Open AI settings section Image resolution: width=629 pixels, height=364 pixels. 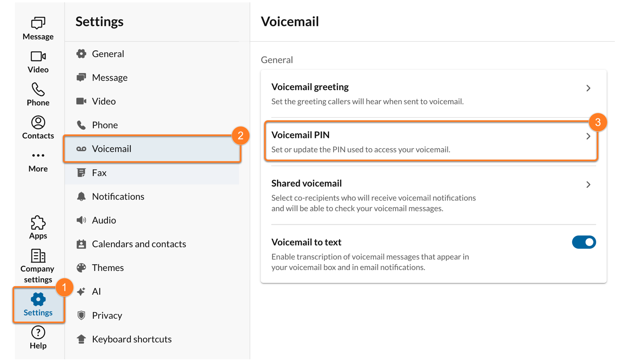(96, 292)
